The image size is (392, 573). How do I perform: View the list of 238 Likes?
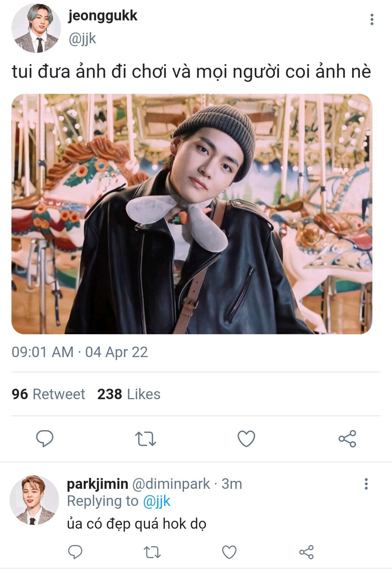point(129,394)
